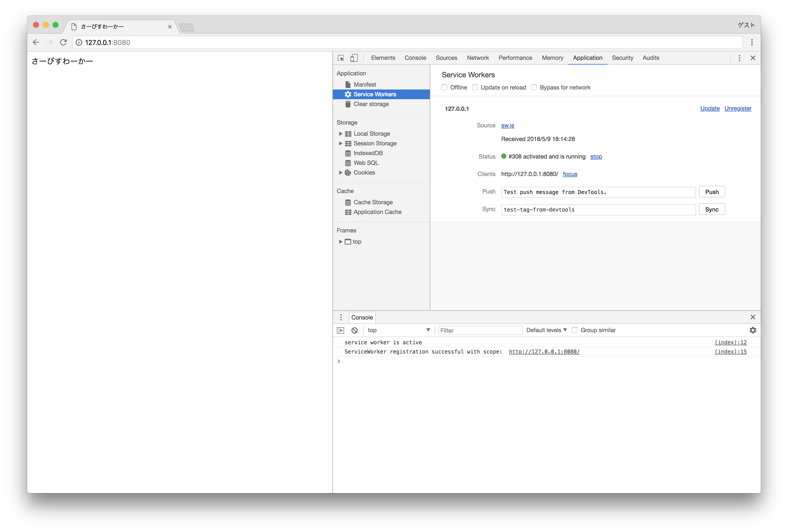The image size is (788, 532).
Task: Enable the Offline checkbox
Action: [444, 88]
